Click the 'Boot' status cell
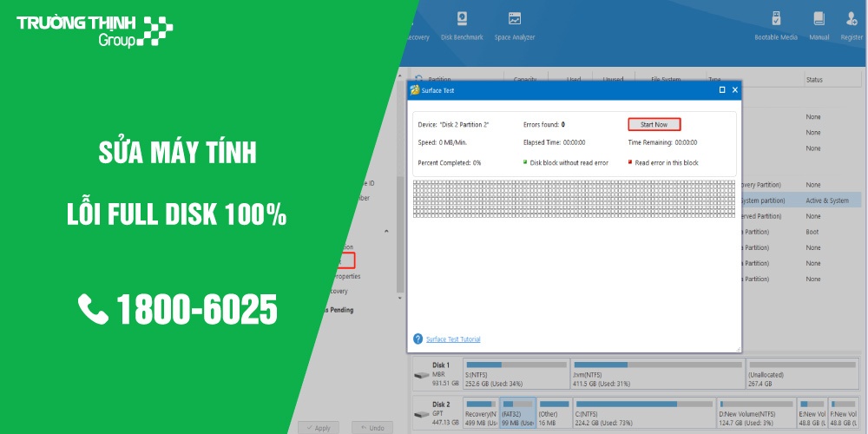 [812, 232]
